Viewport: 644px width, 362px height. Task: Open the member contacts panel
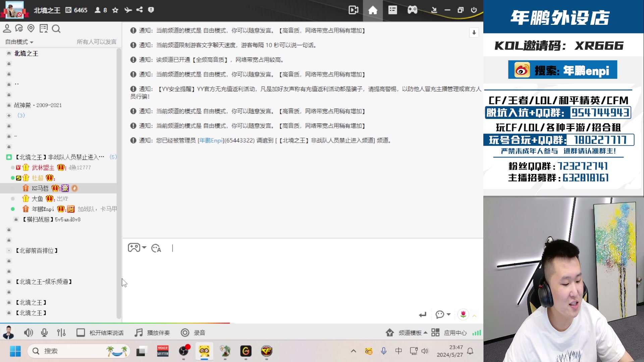(7, 28)
